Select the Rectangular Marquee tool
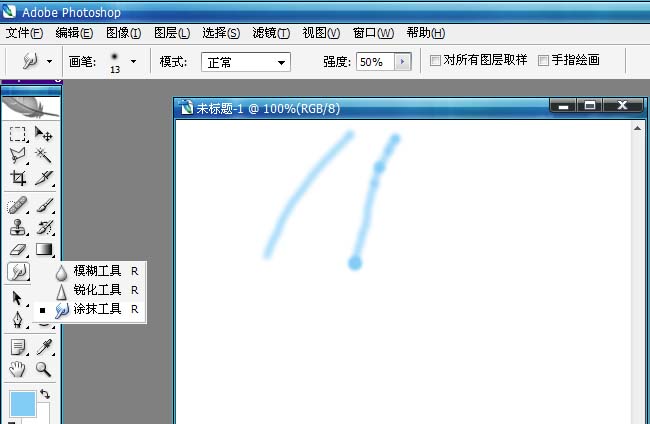This screenshot has width=650, height=424. point(17,134)
